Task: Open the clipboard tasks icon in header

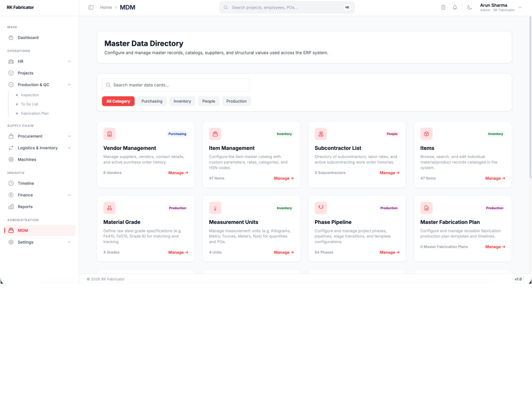Action: (x=443, y=7)
